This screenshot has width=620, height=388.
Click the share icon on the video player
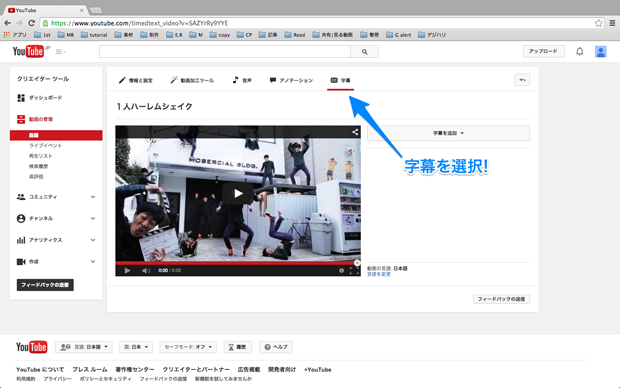355,132
